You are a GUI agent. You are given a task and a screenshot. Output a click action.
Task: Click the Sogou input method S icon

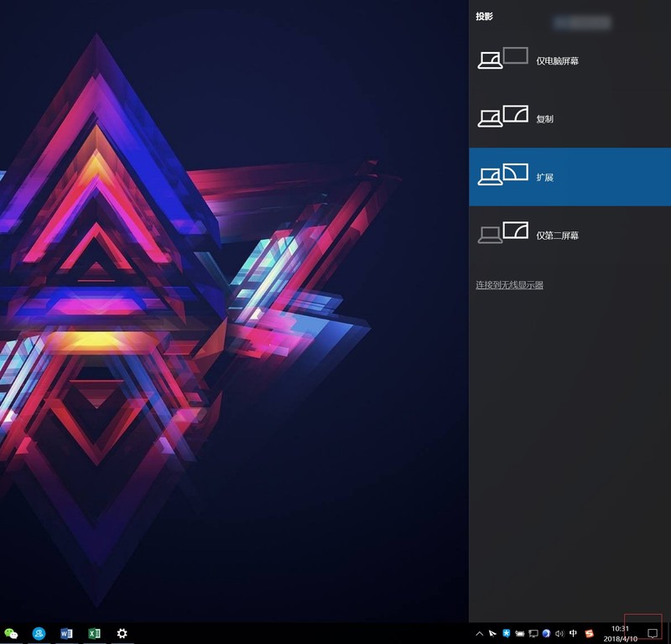coord(589,633)
